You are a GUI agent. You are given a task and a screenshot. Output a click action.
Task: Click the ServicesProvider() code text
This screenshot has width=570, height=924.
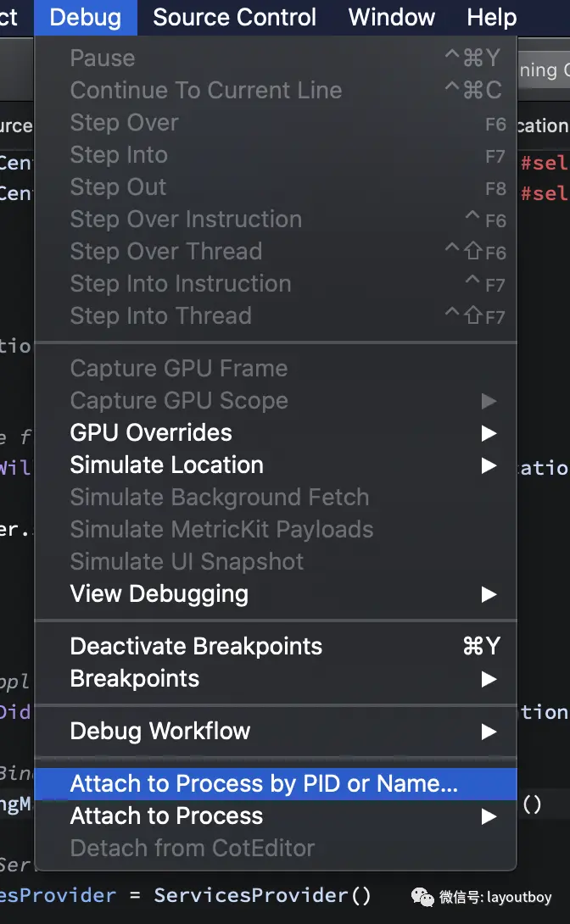[262, 895]
